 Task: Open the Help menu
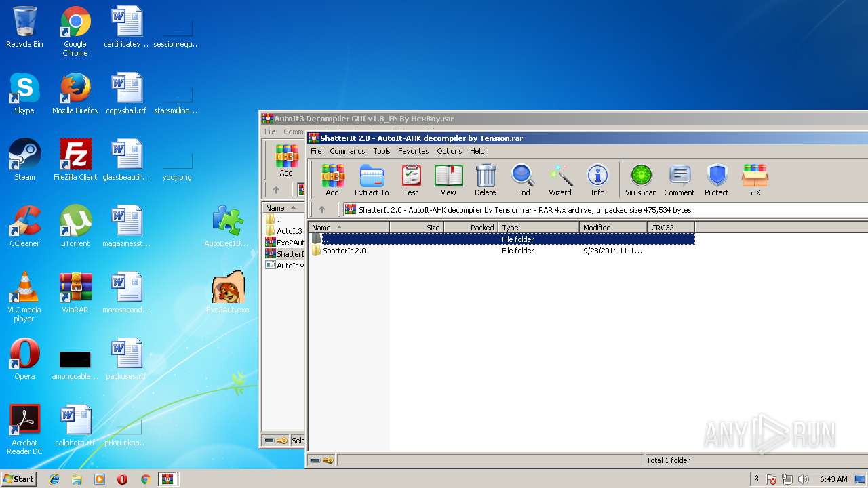click(477, 151)
